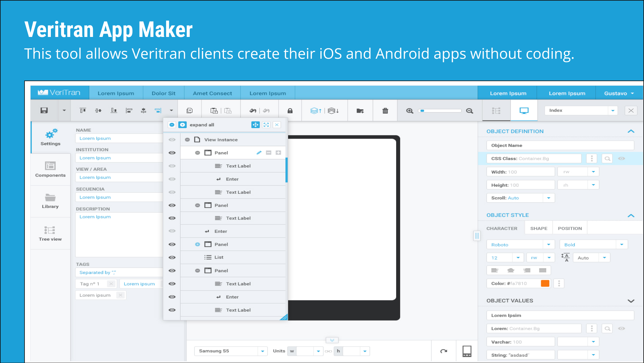Click the duplicate page icon in toolbar
This screenshot has width=644, height=363.
coord(190,111)
